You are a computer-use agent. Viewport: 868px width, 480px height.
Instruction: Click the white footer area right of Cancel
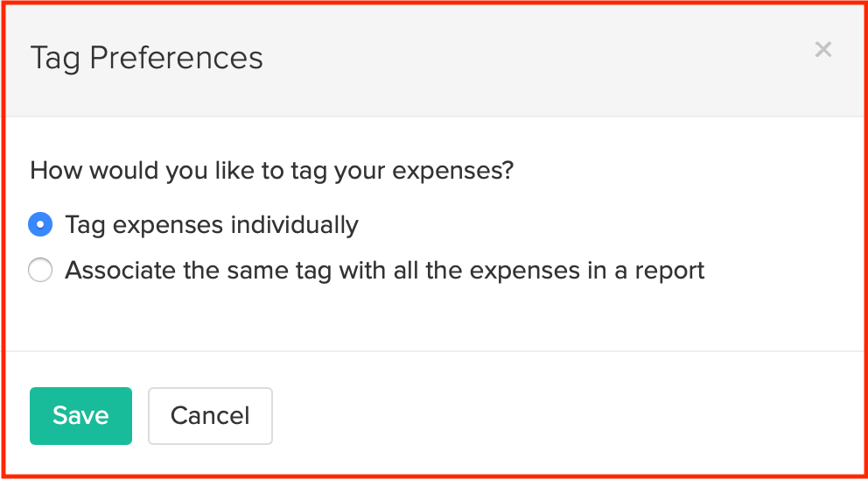(x=569, y=416)
